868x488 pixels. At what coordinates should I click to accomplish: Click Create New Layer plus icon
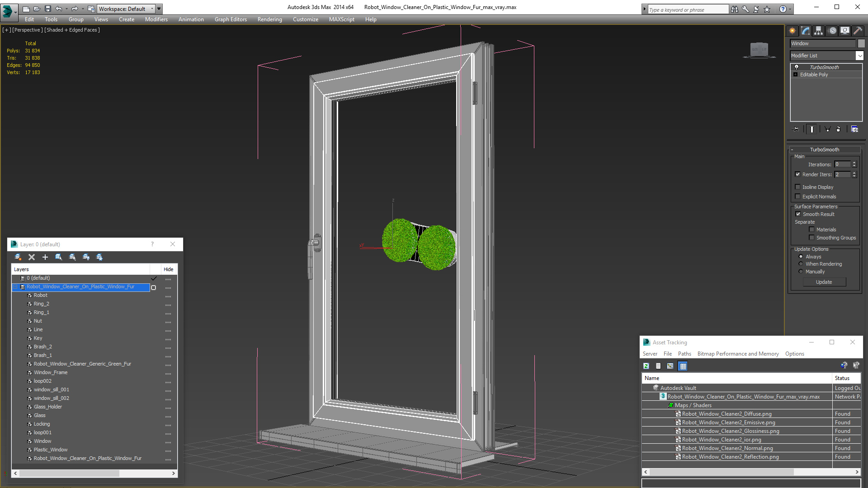click(x=45, y=257)
